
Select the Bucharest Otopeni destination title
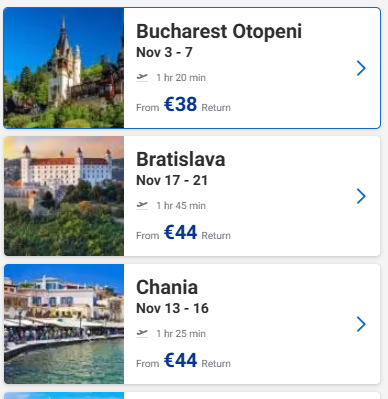[219, 31]
